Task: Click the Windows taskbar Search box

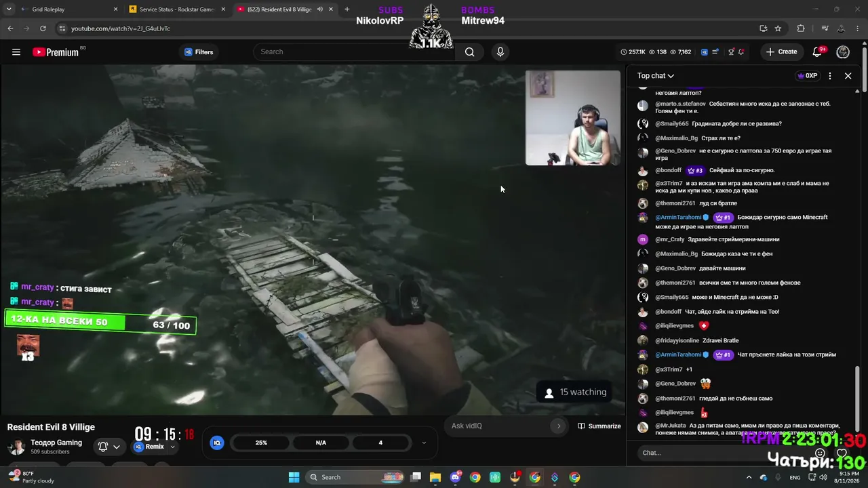Action: [355, 477]
